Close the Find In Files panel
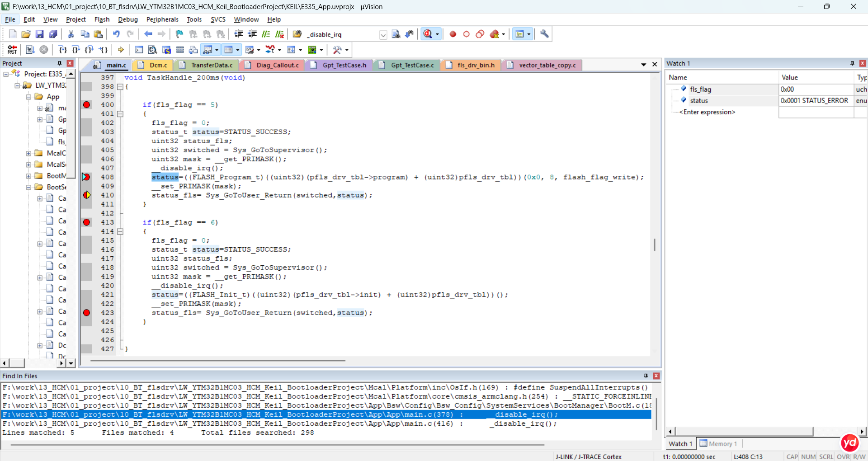868x461 pixels. pyautogui.click(x=656, y=376)
